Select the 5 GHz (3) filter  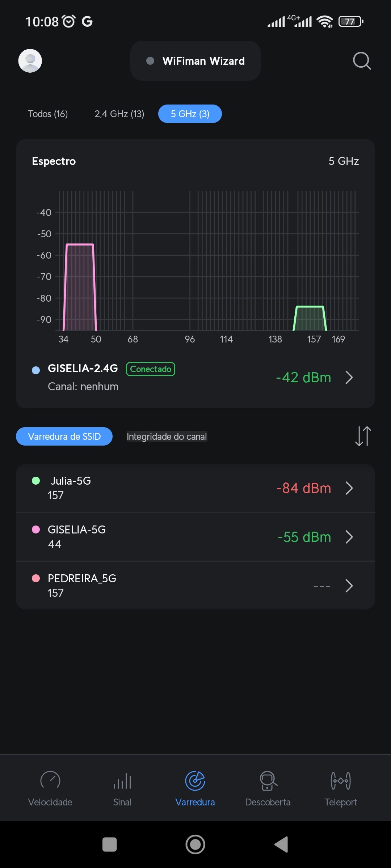tap(190, 114)
